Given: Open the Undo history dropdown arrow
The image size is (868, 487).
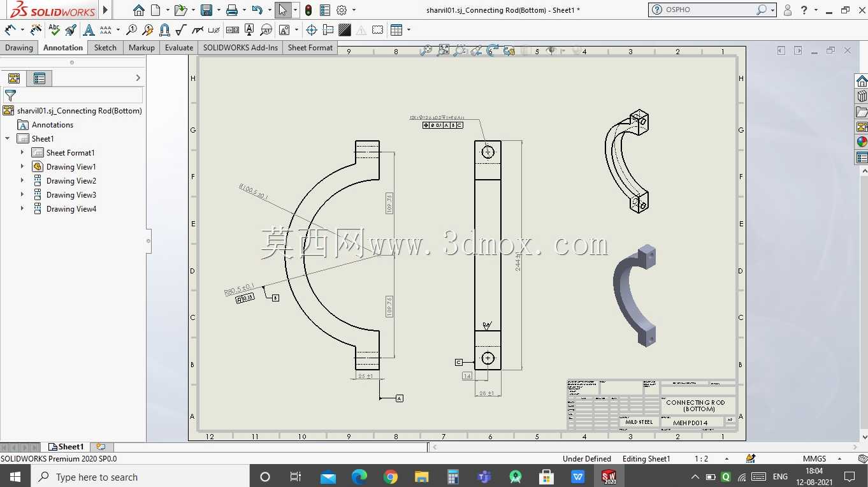Looking at the screenshot, I should pos(268,10).
